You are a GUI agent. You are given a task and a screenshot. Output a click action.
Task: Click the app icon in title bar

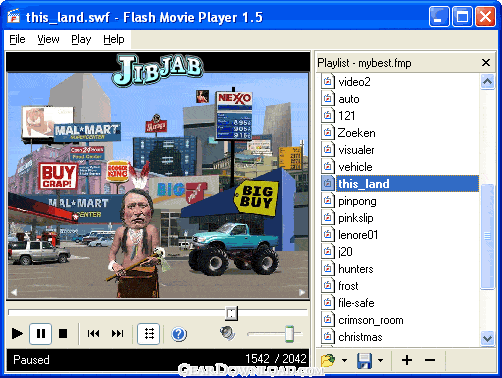pos(13,16)
